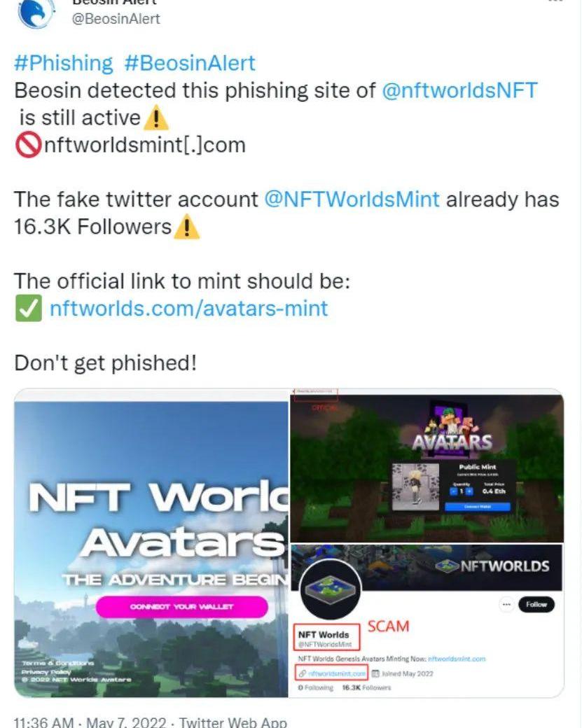Click the NFT Worlds profile picture

click(331, 589)
